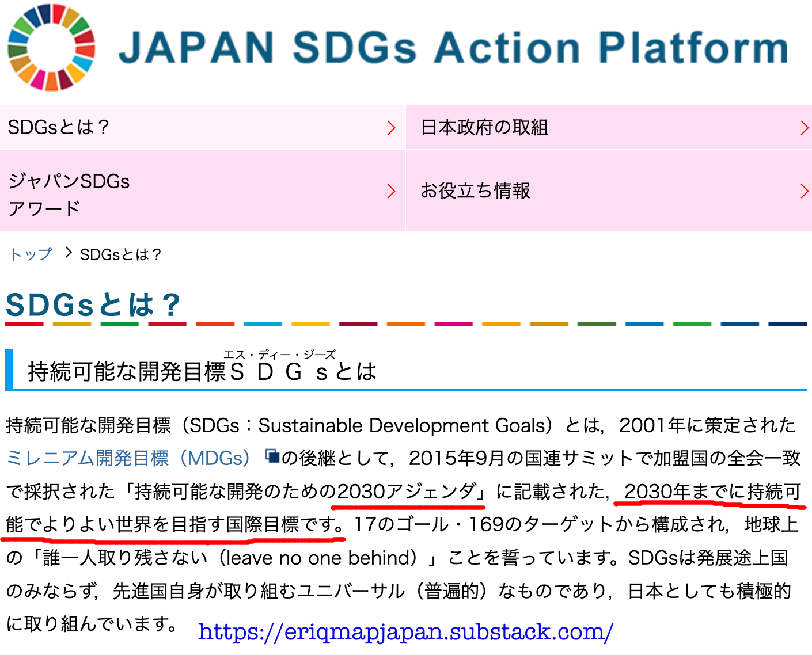The width and height of the screenshot is (812, 655).
Task: Click the text 17のゴール・169のターゲット
Action: coord(483,525)
